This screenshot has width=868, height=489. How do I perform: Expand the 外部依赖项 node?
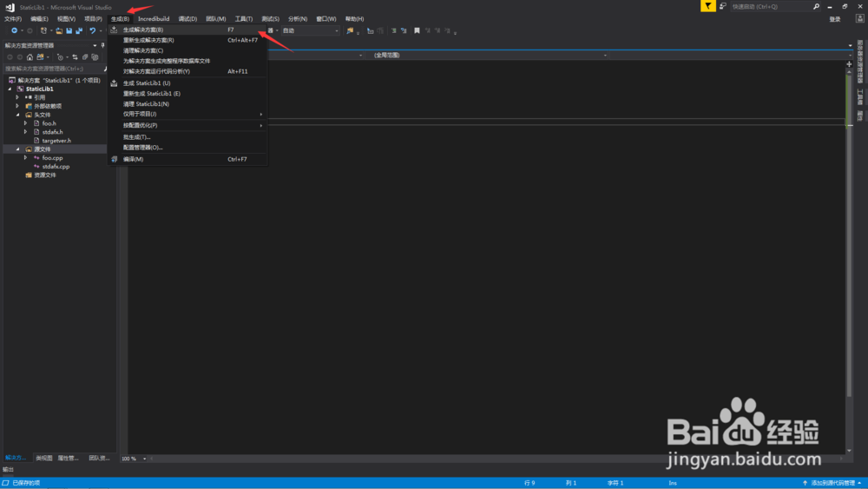tap(17, 106)
